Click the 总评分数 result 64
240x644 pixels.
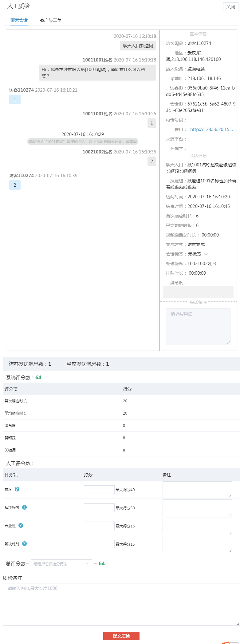(102, 563)
